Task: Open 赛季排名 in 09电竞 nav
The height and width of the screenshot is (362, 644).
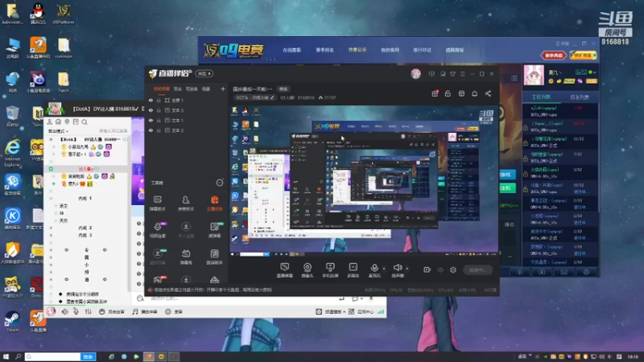Action: [x=324, y=50]
